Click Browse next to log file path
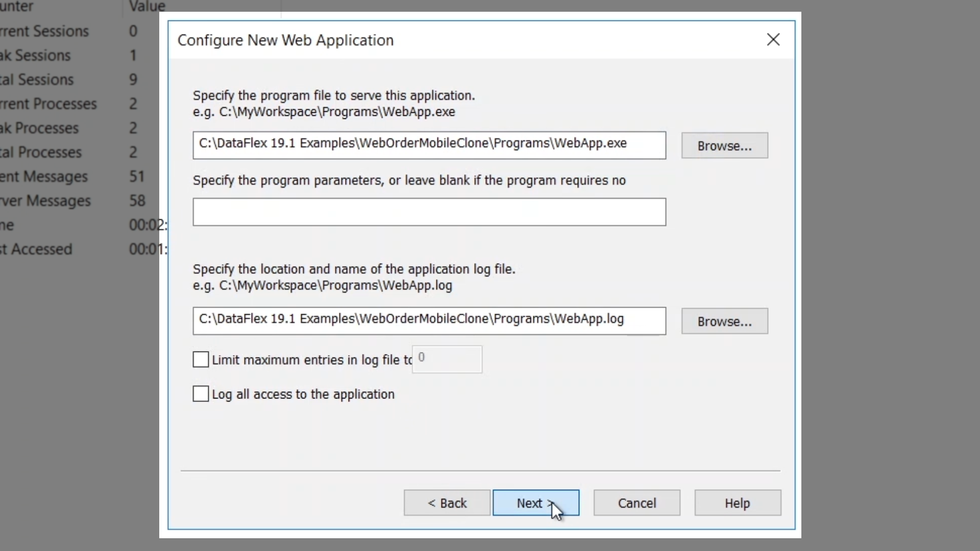Viewport: 980px width, 551px height. [724, 321]
